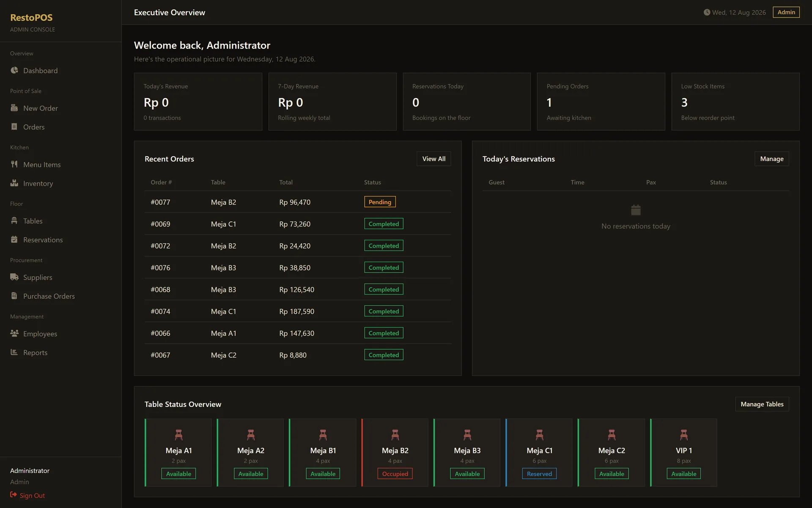This screenshot has width=812, height=508.
Task: Open the Orders page from sidebar
Action: (60, 127)
